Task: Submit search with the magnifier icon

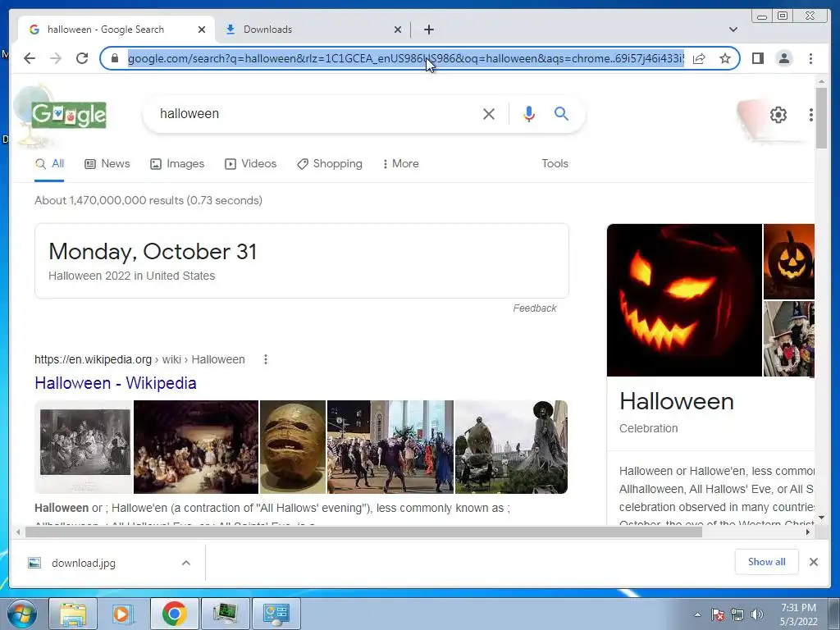Action: (561, 113)
